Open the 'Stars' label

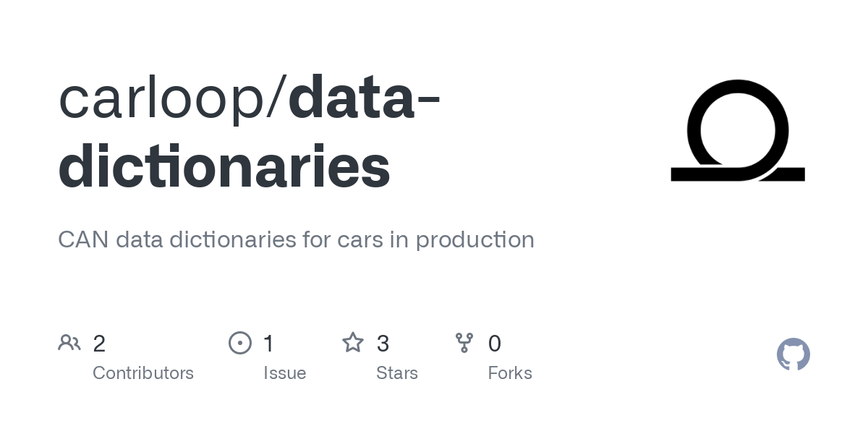(397, 373)
